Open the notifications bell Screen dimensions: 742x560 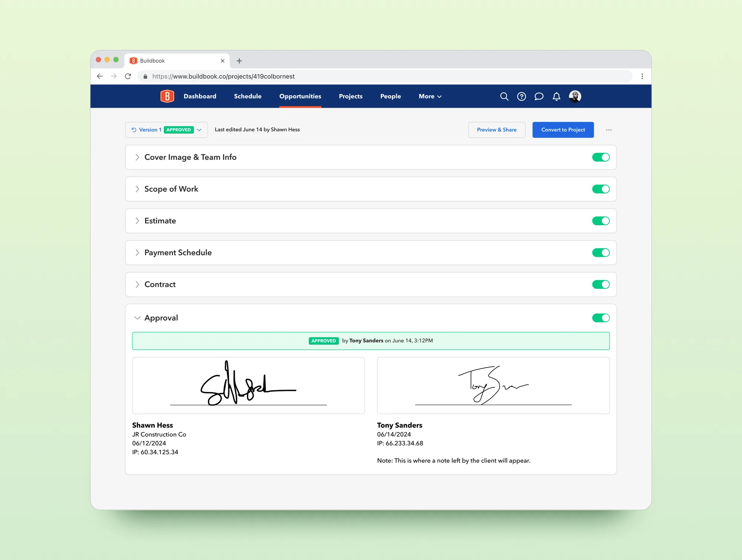(556, 96)
